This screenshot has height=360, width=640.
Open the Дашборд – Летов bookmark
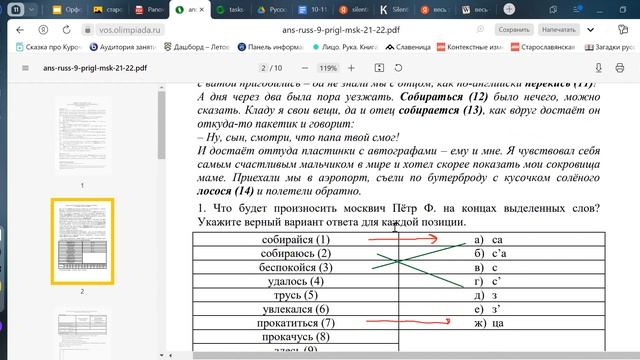click(x=197, y=47)
